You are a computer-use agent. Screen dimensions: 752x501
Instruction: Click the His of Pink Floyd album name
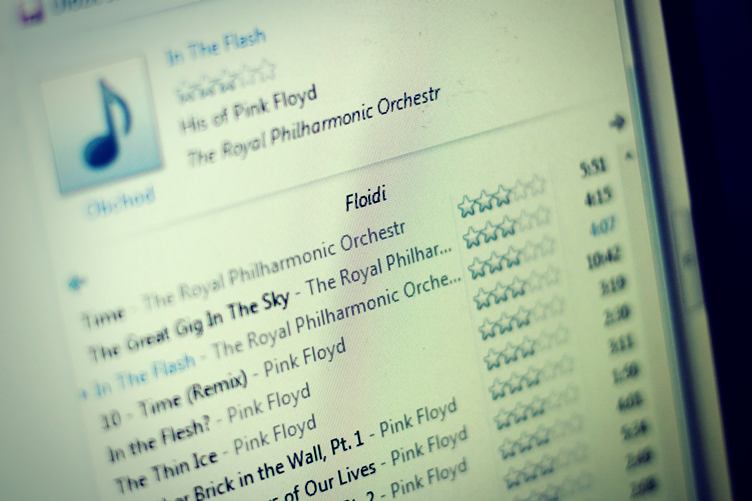tap(249, 110)
